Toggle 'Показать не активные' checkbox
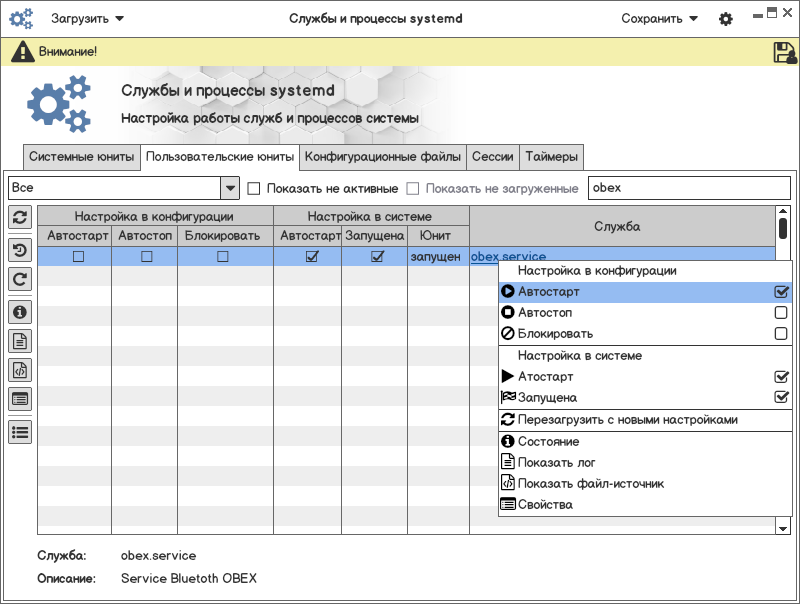The image size is (800, 604). tap(254, 188)
